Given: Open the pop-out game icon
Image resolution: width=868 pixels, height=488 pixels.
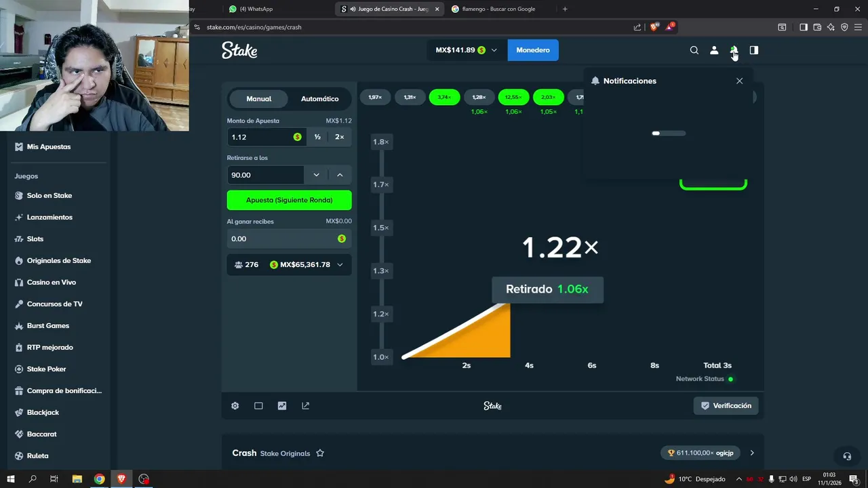Looking at the screenshot, I should click(x=305, y=406).
